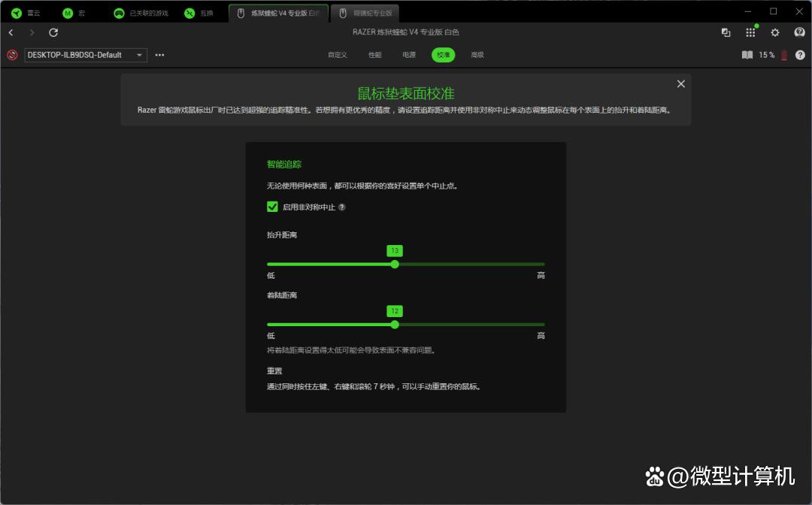Image resolution: width=812 pixels, height=505 pixels.
Task: Close the 鼠标垫表面校准 banner
Action: [681, 84]
